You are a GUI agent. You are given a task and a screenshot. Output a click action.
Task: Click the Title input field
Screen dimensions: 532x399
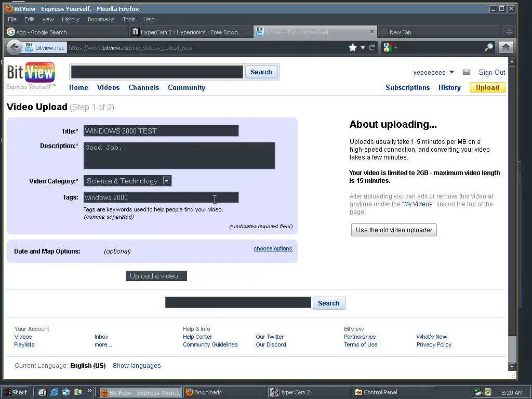pyautogui.click(x=161, y=131)
